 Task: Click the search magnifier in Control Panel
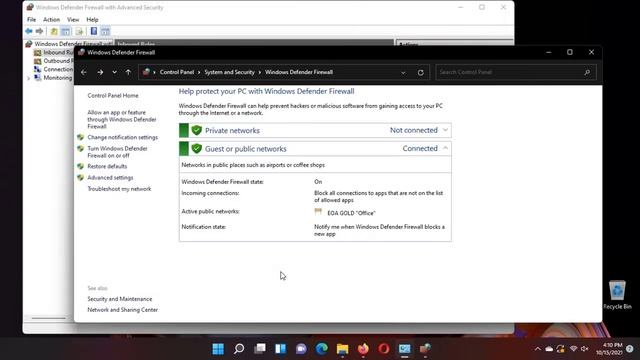point(587,72)
